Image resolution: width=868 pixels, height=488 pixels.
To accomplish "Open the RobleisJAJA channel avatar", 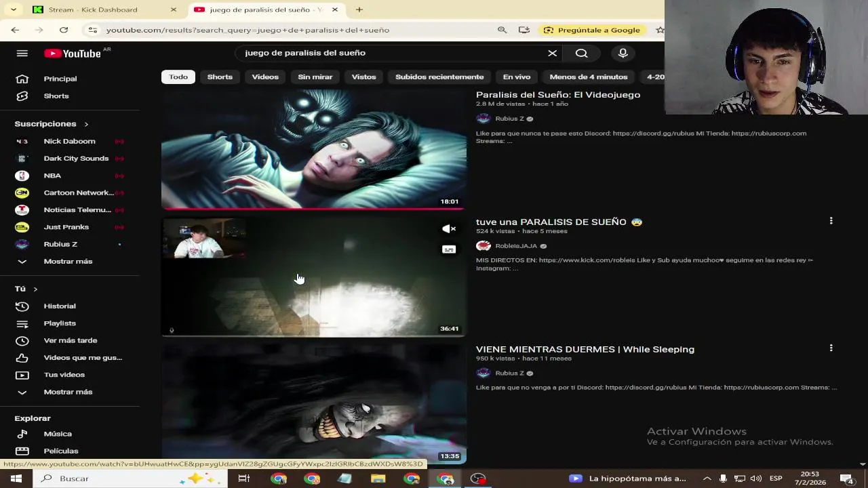I will point(483,246).
